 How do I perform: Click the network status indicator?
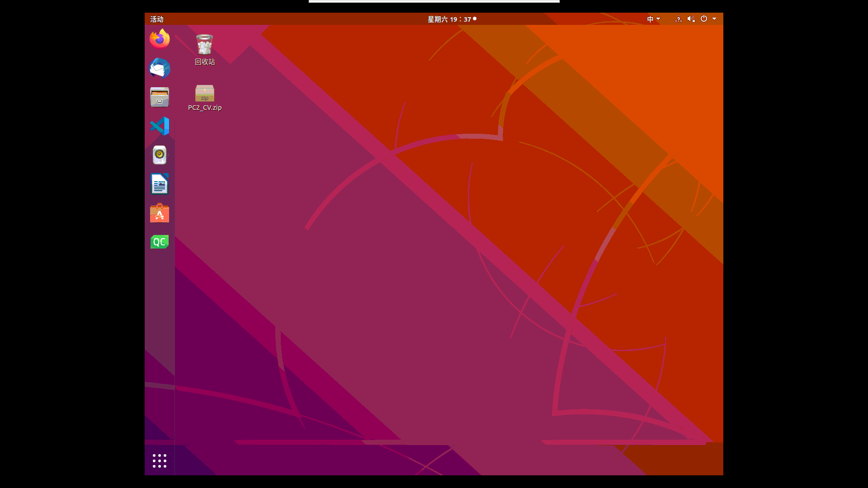(x=679, y=19)
